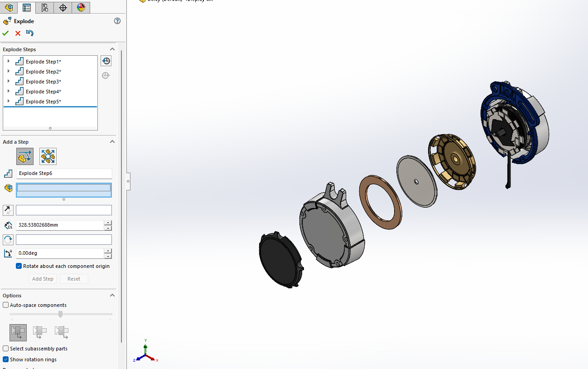Image resolution: width=588 pixels, height=369 pixels.
Task: Click the undo arrow in the Explode header
Action: tap(29, 33)
